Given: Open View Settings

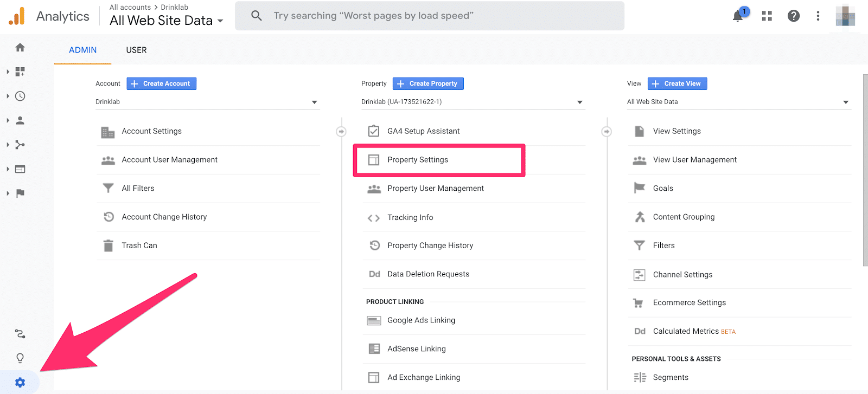Looking at the screenshot, I should point(740,131).
